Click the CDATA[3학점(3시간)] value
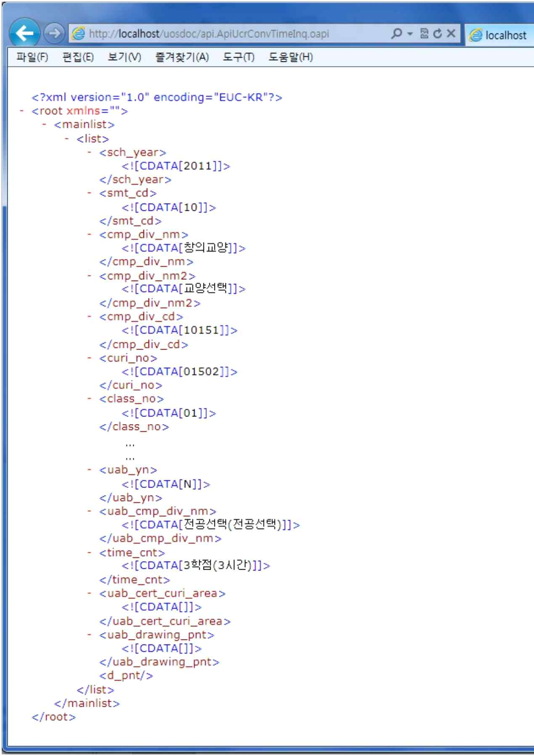This screenshot has width=534, height=756. tap(196, 565)
